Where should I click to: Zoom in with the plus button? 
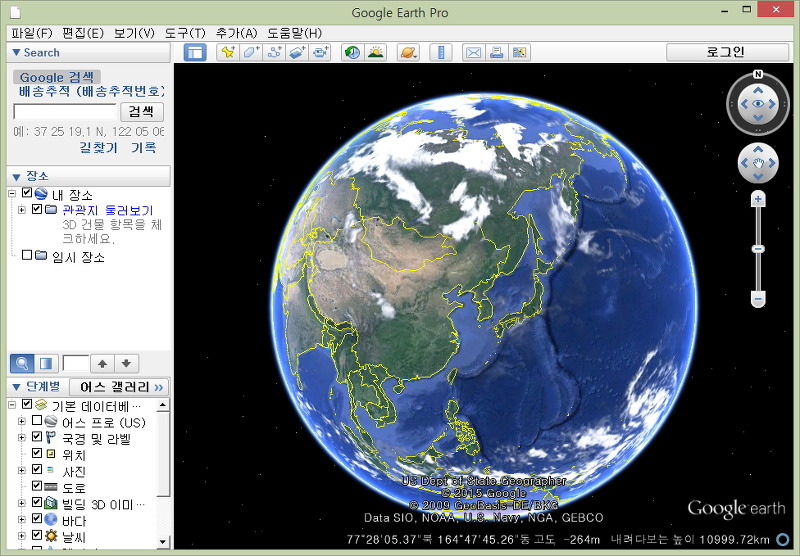[x=758, y=199]
